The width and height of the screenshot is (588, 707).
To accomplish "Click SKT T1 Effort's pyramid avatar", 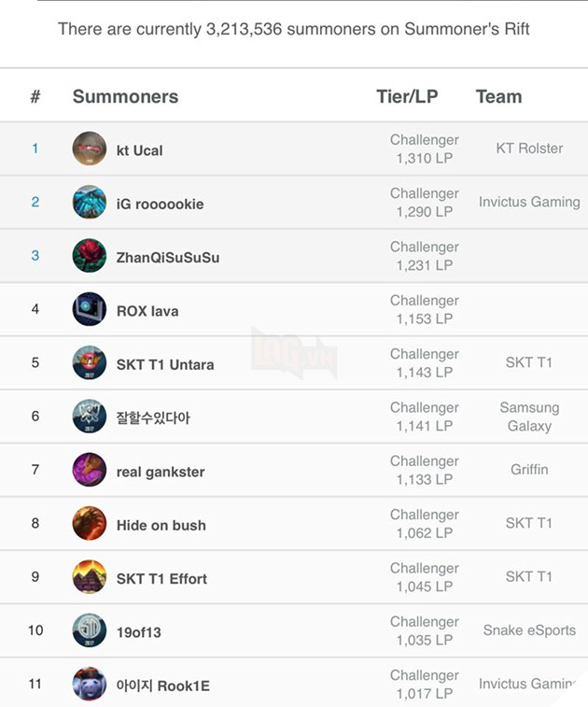I will click(x=90, y=577).
